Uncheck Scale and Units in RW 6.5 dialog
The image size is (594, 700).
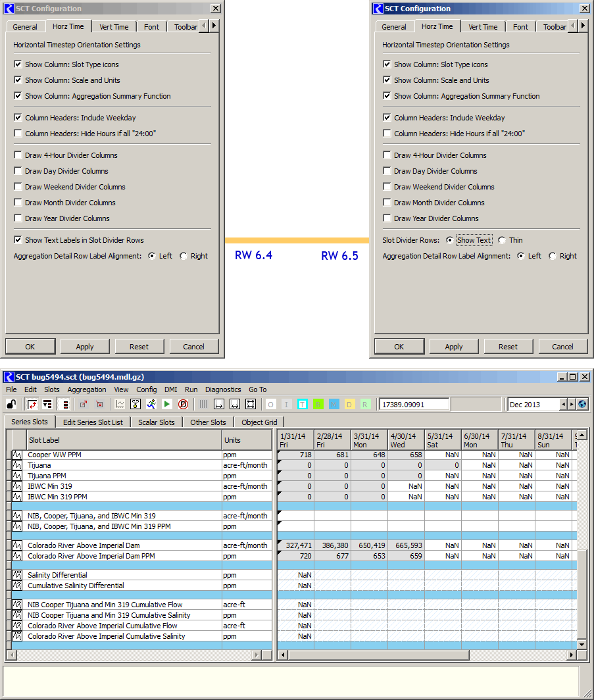point(387,80)
